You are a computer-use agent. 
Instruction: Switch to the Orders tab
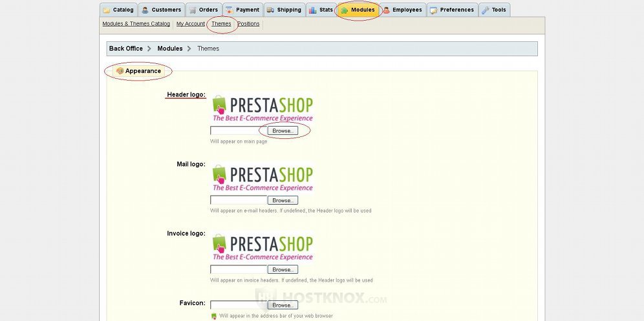(x=203, y=10)
